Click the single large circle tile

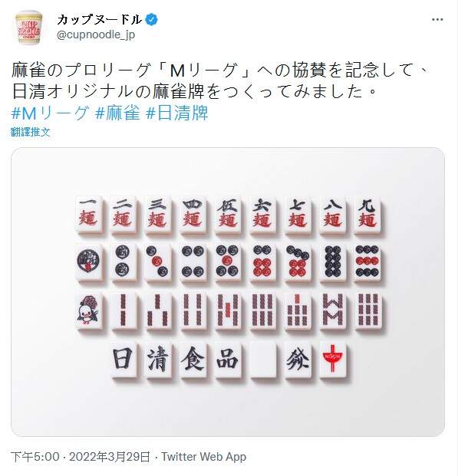click(88, 263)
